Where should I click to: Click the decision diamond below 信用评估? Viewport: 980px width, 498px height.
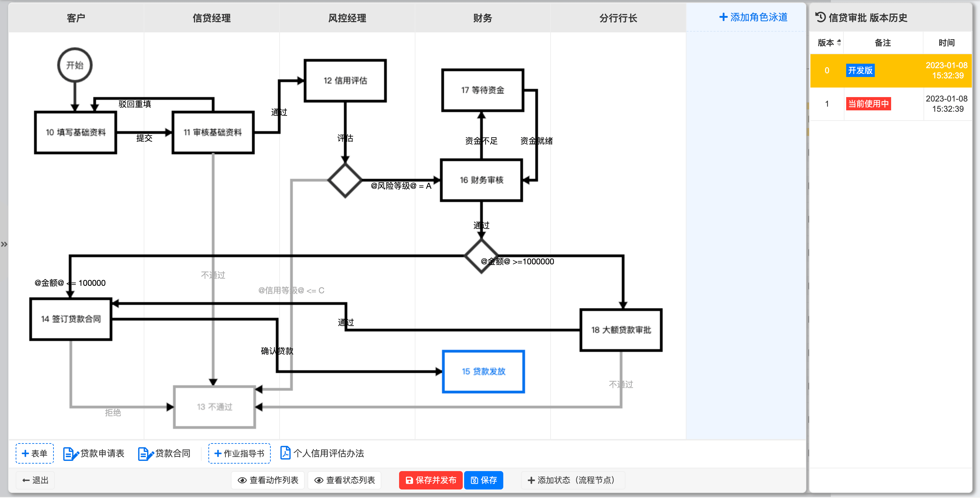pyautogui.click(x=345, y=180)
